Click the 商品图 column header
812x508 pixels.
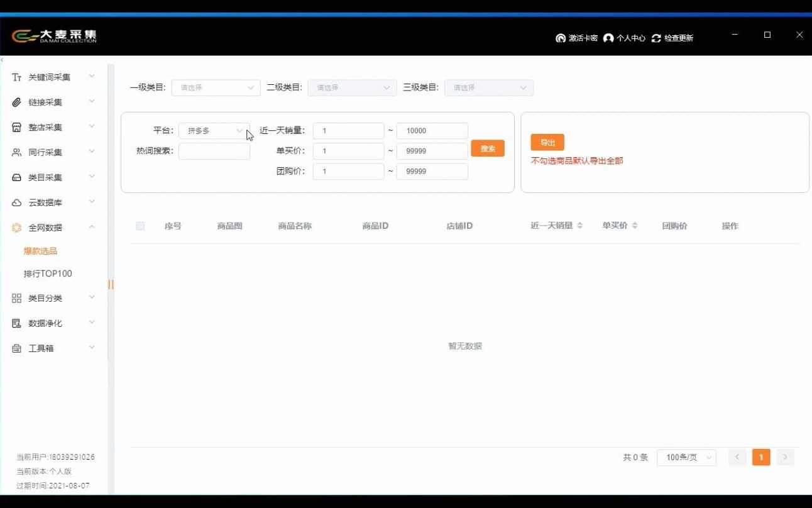pos(229,226)
